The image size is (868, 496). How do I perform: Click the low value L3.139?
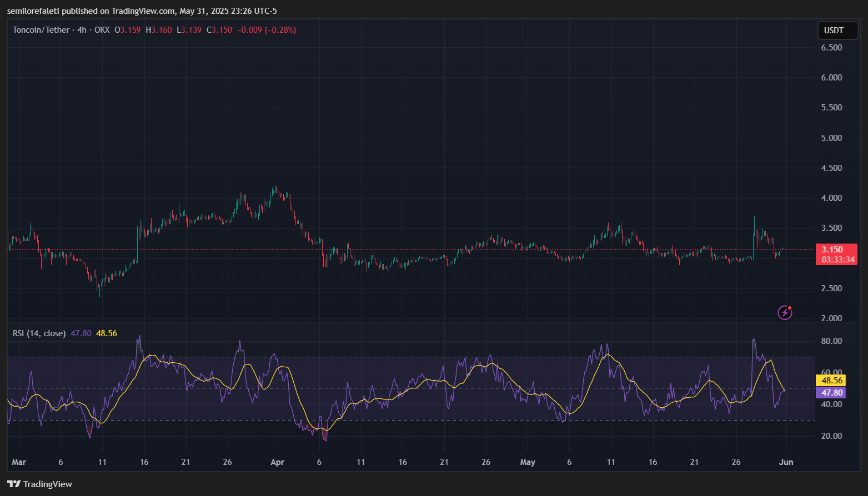coord(189,30)
